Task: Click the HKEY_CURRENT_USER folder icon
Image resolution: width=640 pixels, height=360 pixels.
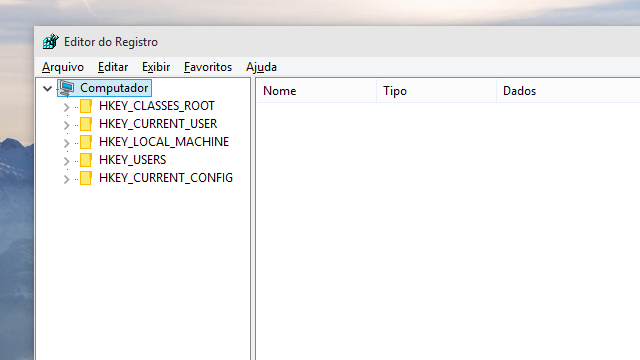Action: [x=86, y=124]
